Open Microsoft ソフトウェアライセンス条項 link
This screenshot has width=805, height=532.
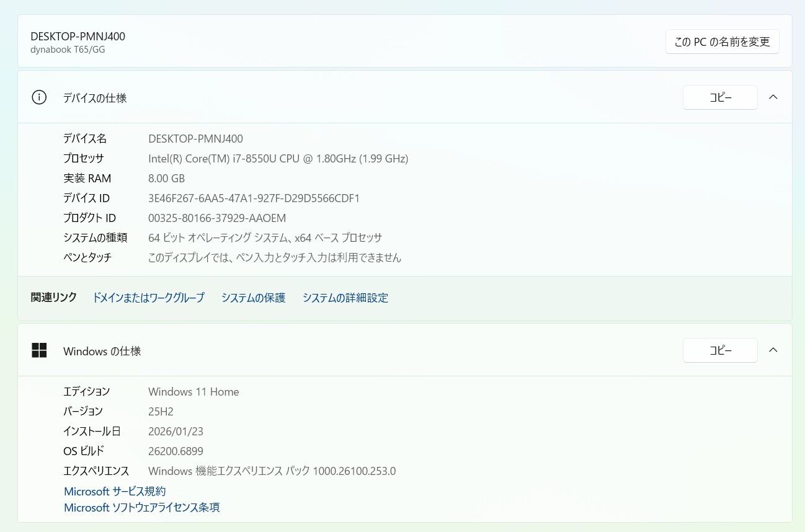coord(142,507)
